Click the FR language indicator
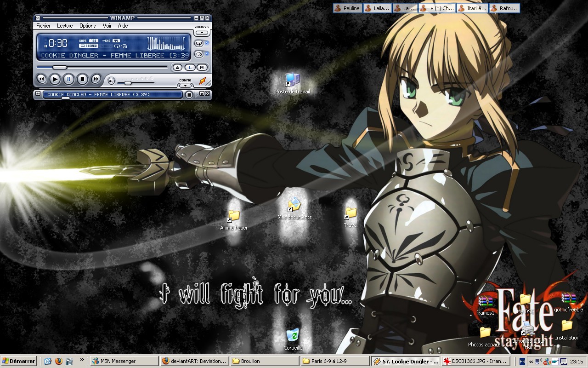The width and height of the screenshot is (588, 368). (x=522, y=361)
